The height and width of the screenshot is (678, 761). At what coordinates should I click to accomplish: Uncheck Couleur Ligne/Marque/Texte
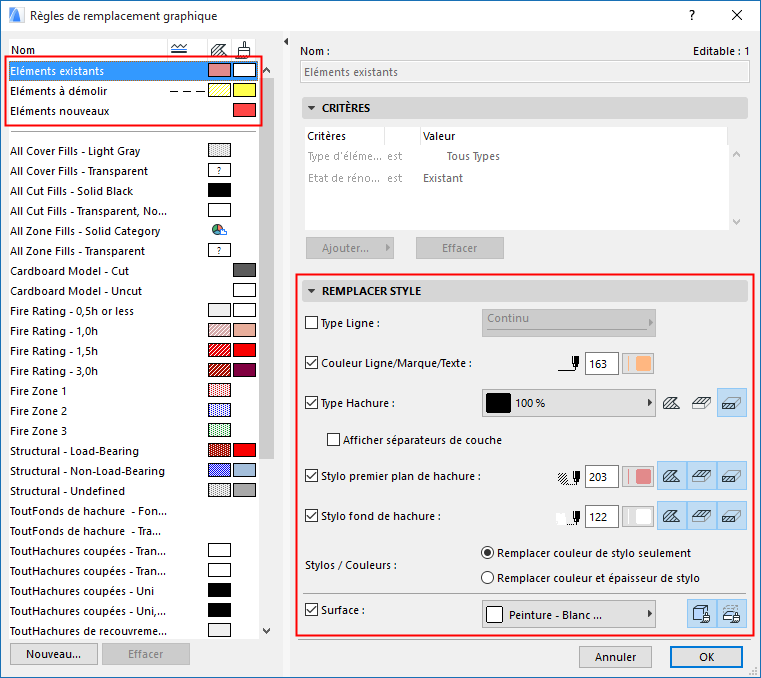pos(311,363)
